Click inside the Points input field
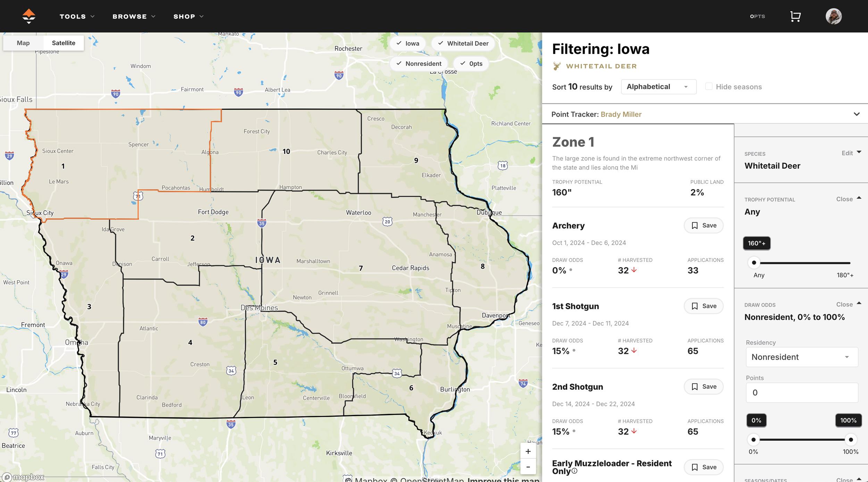This screenshot has height=482, width=868. tap(802, 392)
